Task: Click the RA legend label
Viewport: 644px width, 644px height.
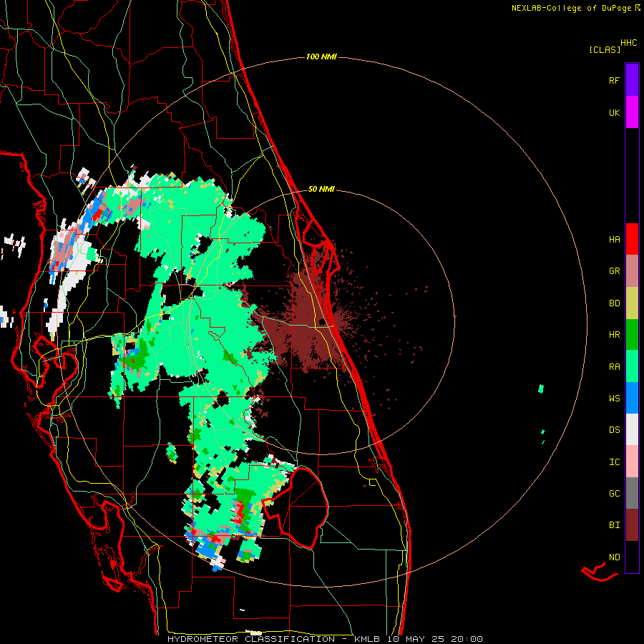Action: click(614, 367)
